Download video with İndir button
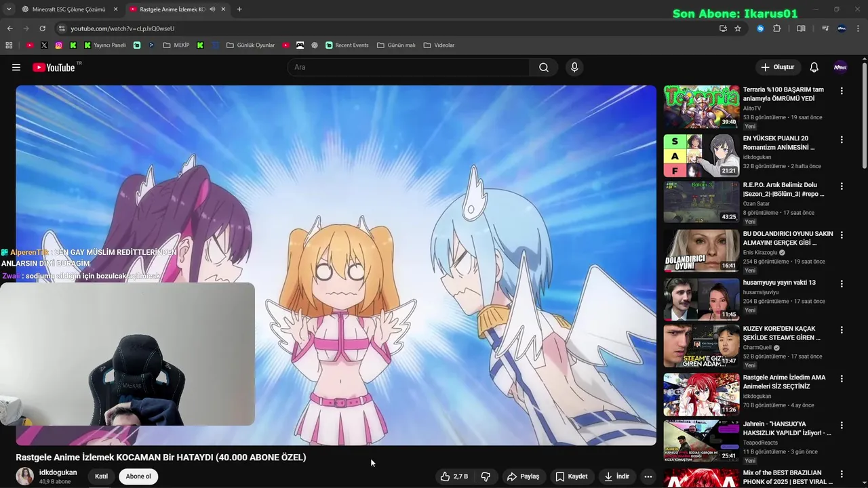868x488 pixels. coord(617,476)
